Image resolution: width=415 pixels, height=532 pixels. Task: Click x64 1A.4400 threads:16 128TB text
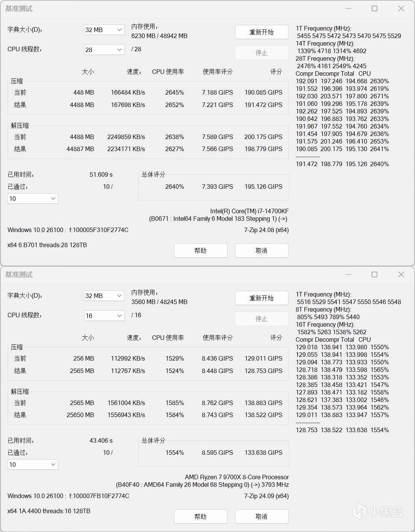pos(49,511)
